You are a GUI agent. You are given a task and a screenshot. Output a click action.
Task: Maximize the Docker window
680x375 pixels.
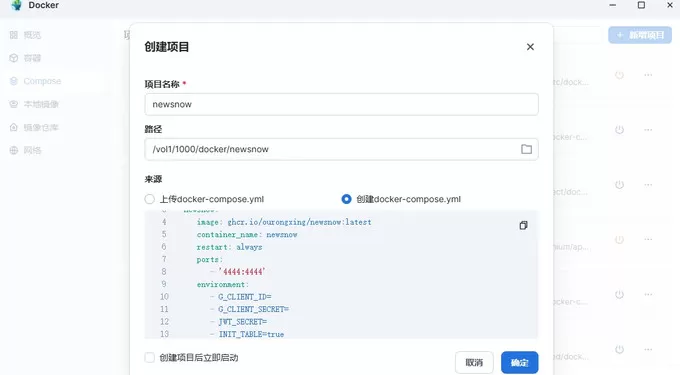(641, 5)
